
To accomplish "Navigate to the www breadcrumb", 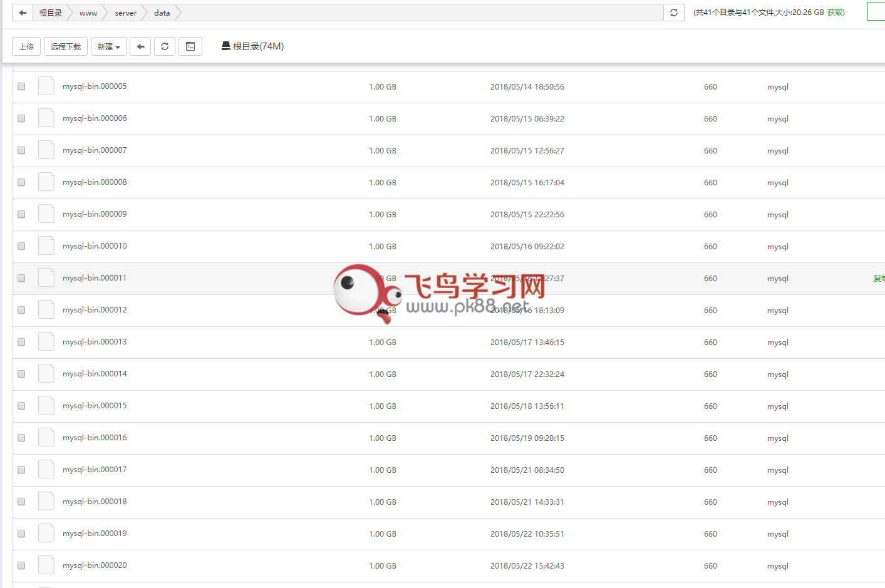I will click(x=88, y=13).
